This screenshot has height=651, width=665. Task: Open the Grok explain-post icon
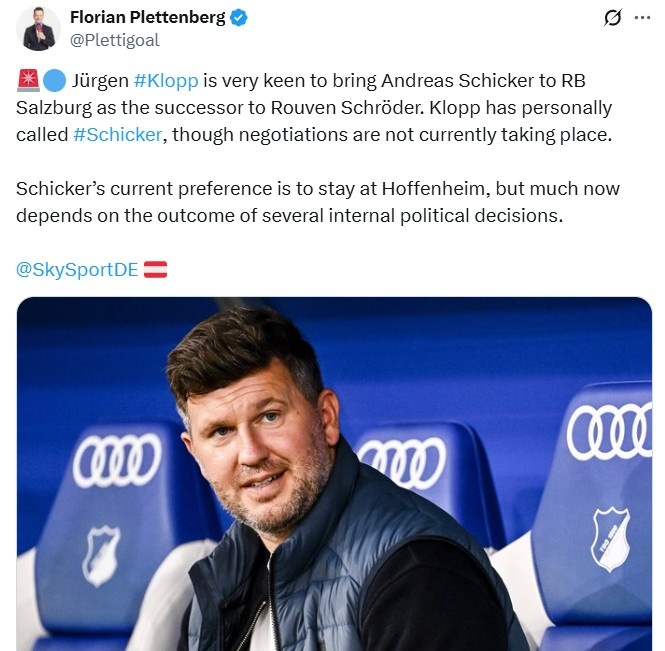coord(612,18)
